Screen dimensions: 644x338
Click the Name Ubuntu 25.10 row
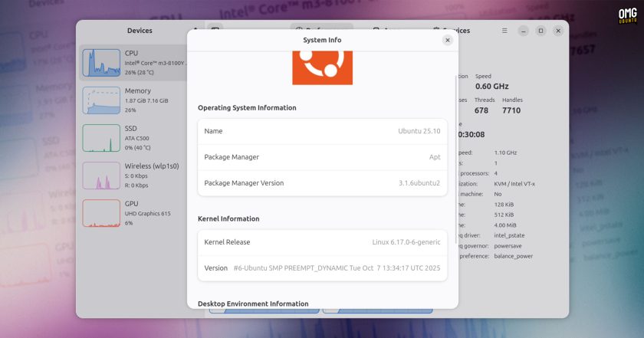[x=323, y=131]
